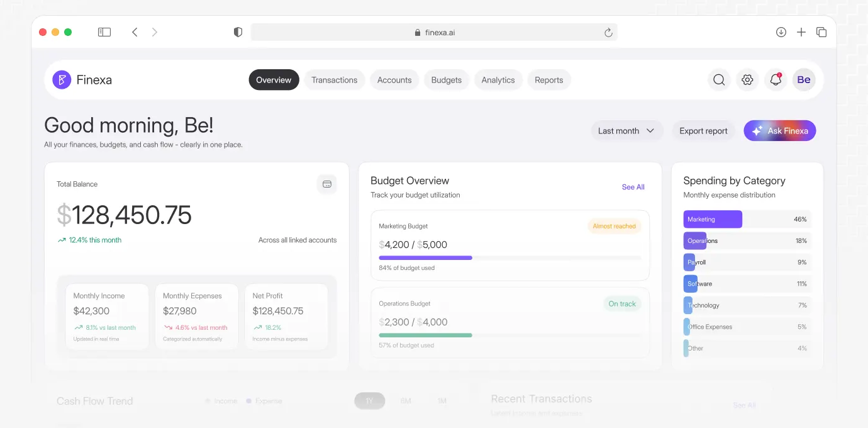Click 84% of budget used text
868x428 pixels.
pyautogui.click(x=406, y=268)
